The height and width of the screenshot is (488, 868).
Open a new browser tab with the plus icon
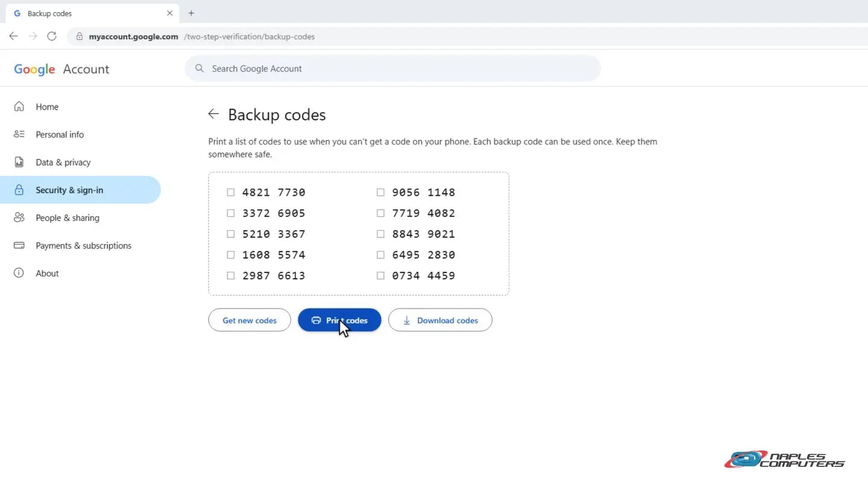191,13
